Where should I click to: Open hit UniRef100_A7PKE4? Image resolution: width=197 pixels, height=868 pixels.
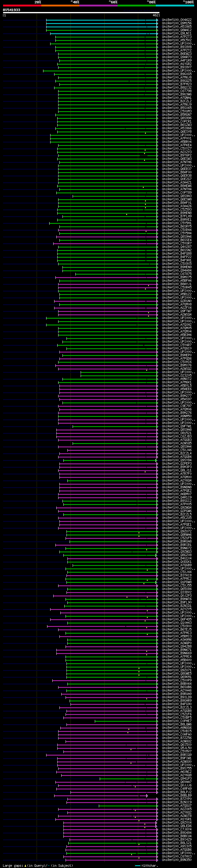point(177,145)
